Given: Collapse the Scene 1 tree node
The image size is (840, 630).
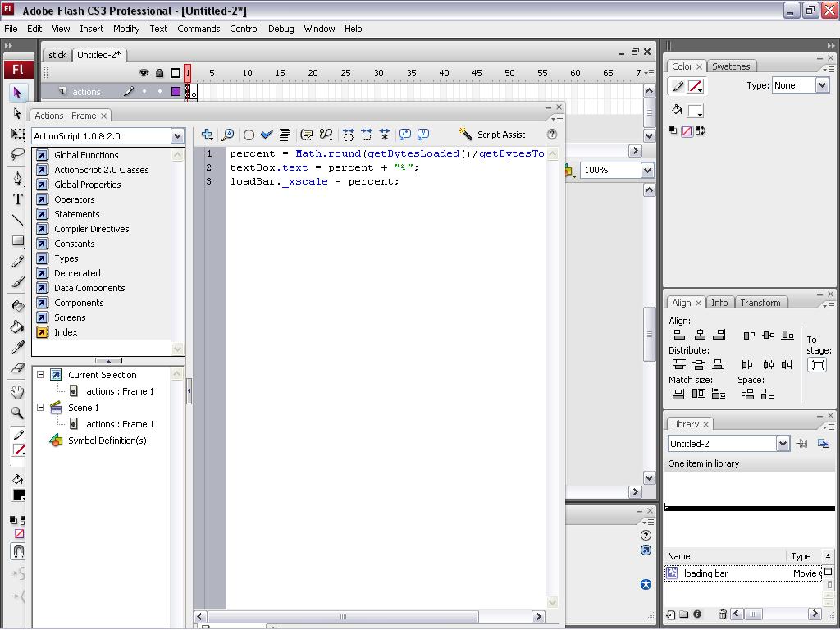Looking at the screenshot, I should pos(40,408).
